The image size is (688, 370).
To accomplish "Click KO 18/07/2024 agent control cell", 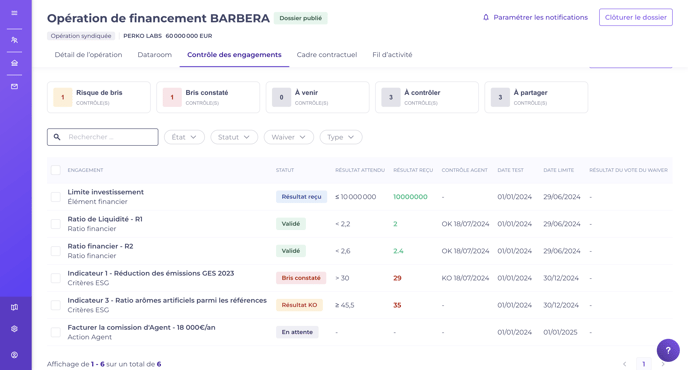I will (465, 278).
